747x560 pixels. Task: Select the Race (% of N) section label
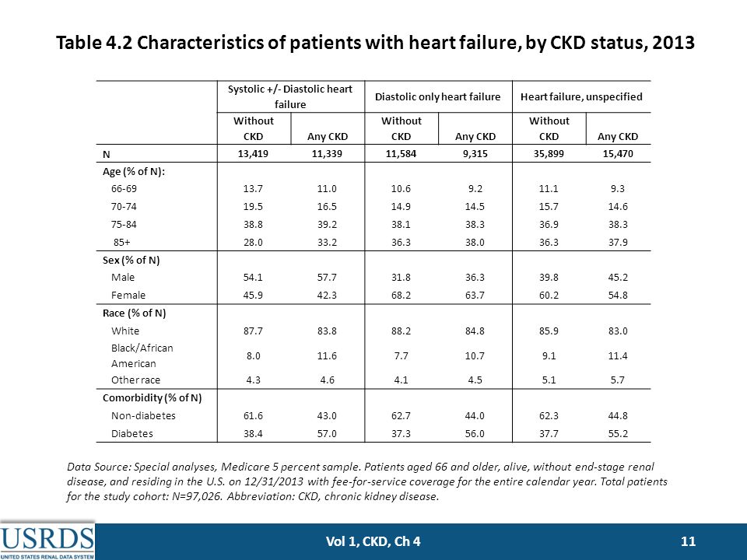tap(135, 313)
